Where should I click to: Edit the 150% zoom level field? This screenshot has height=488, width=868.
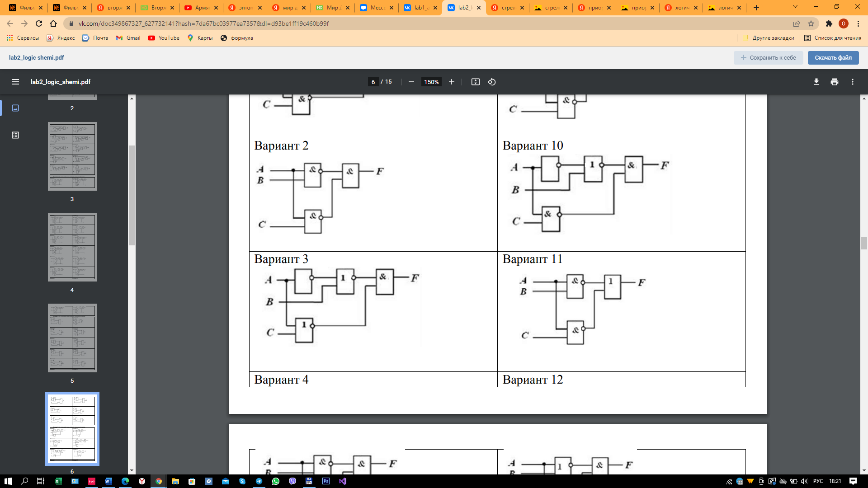[431, 82]
